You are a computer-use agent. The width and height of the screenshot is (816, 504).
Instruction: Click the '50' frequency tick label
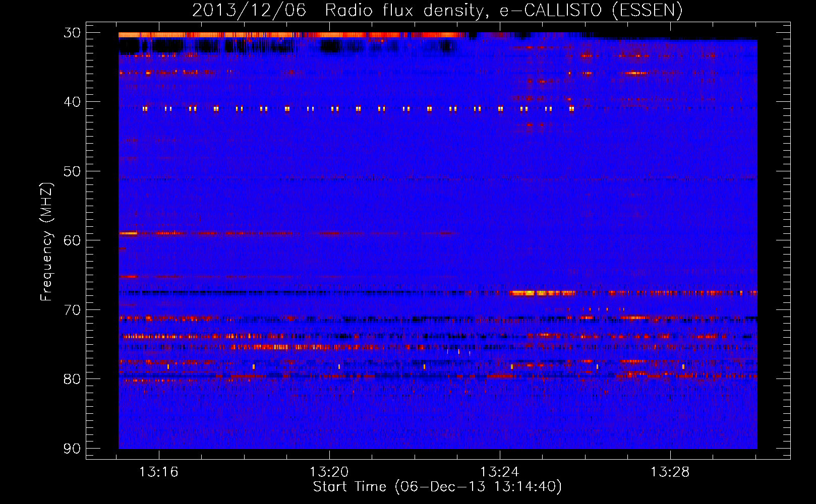coord(72,171)
